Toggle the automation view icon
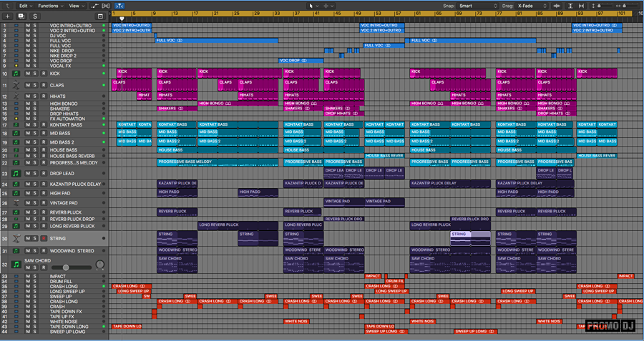The image size is (644, 341). pyautogui.click(x=96, y=5)
